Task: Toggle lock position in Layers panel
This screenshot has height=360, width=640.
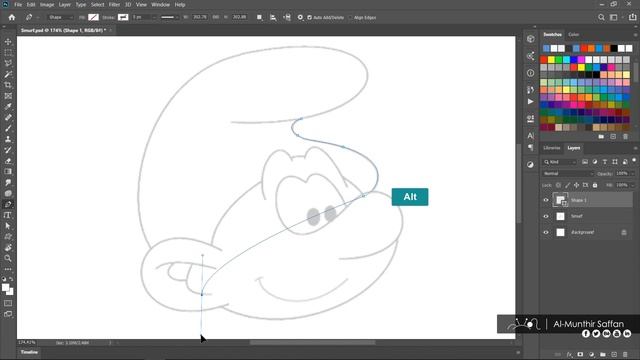Action: pyautogui.click(x=576, y=185)
